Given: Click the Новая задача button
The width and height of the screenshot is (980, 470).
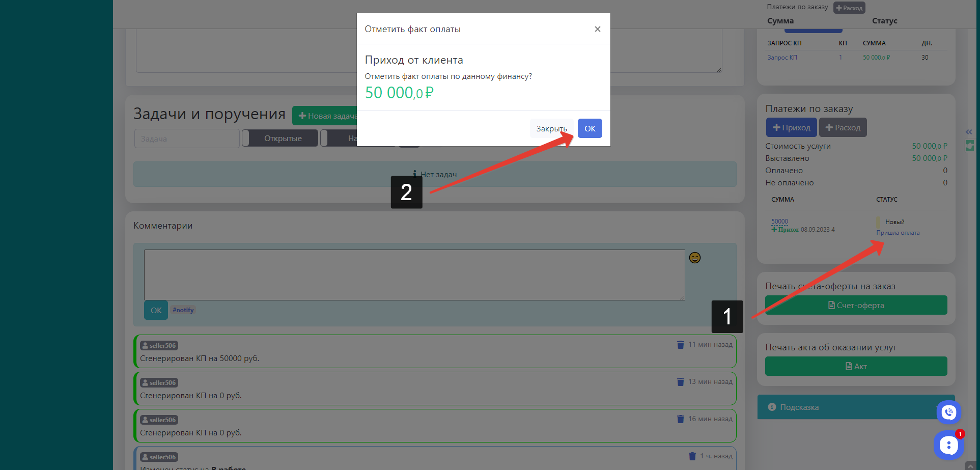Looking at the screenshot, I should click(326, 116).
